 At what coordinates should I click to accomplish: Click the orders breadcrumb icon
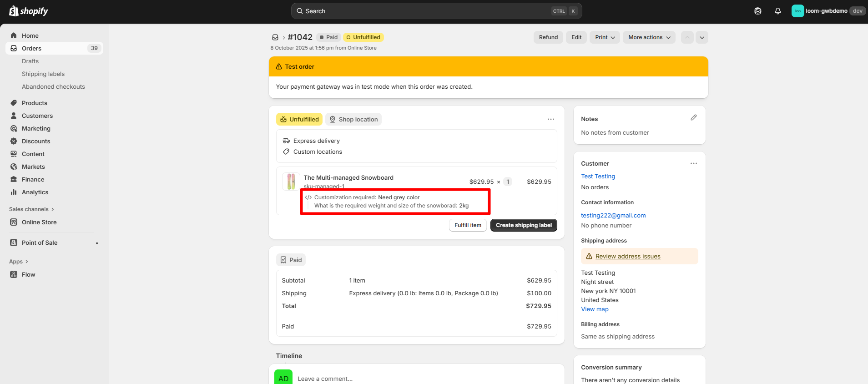tap(275, 37)
